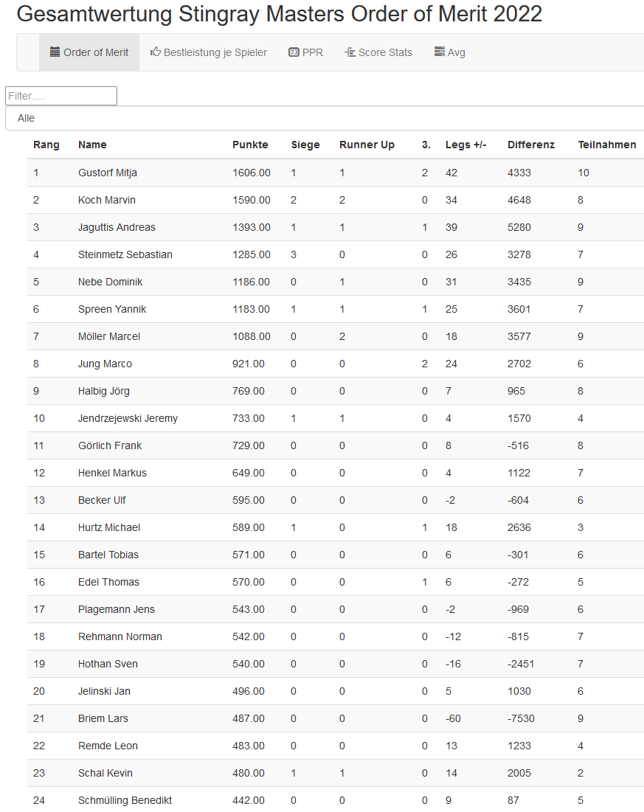This screenshot has width=644, height=812.
Task: Click the Score Stats slider icon
Action: click(350, 52)
